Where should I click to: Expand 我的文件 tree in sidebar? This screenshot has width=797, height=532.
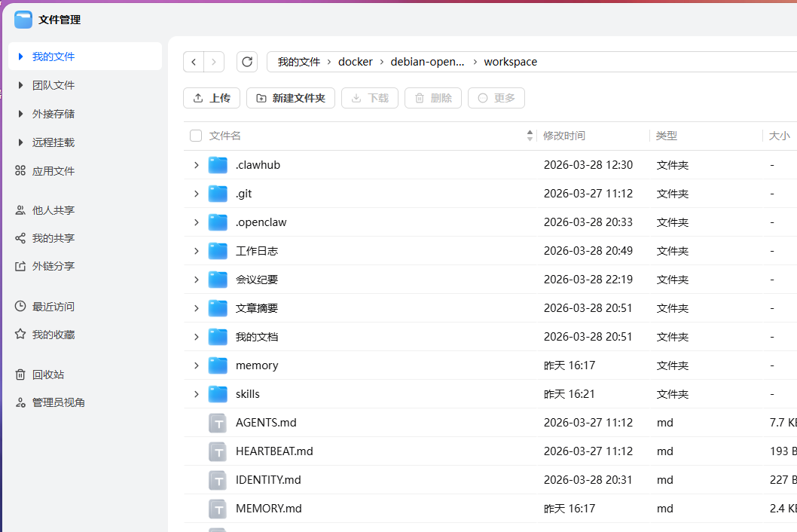(x=20, y=57)
